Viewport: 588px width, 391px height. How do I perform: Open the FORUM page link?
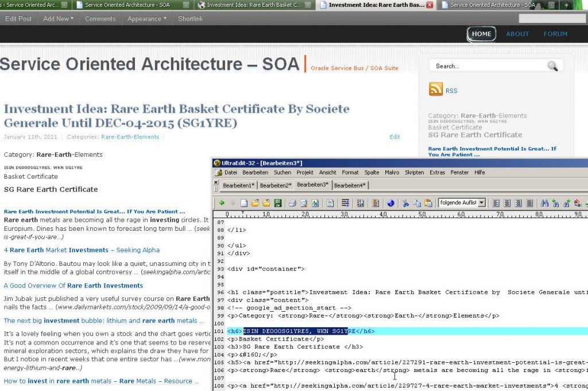tap(555, 34)
